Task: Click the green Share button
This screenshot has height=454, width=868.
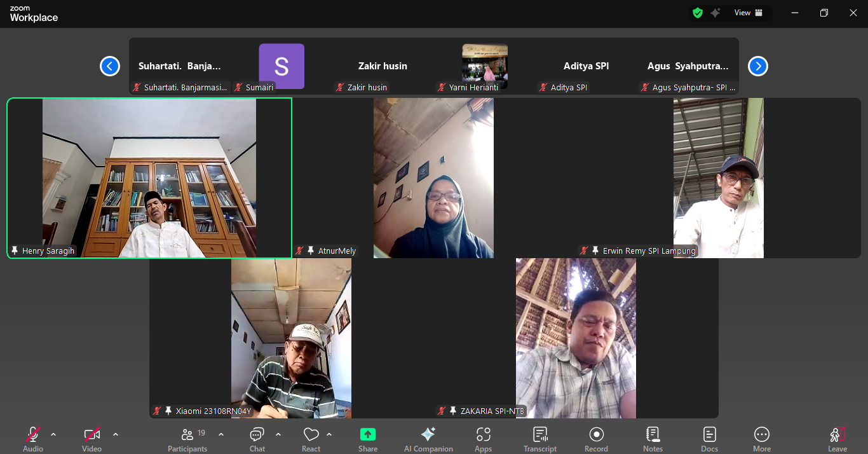Action: click(x=367, y=439)
